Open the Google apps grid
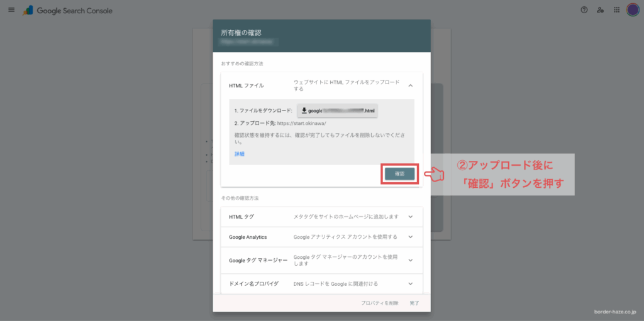Screen dimensions: 644x321 (x=616, y=10)
